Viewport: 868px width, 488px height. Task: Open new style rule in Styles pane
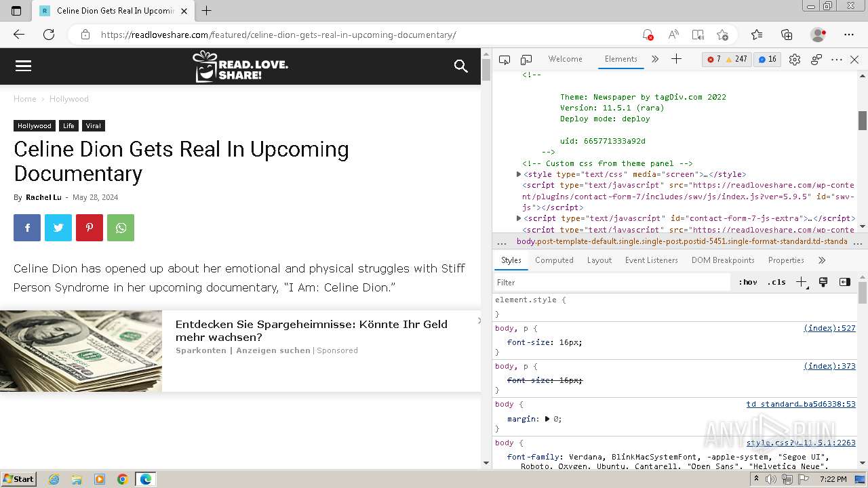tap(802, 282)
